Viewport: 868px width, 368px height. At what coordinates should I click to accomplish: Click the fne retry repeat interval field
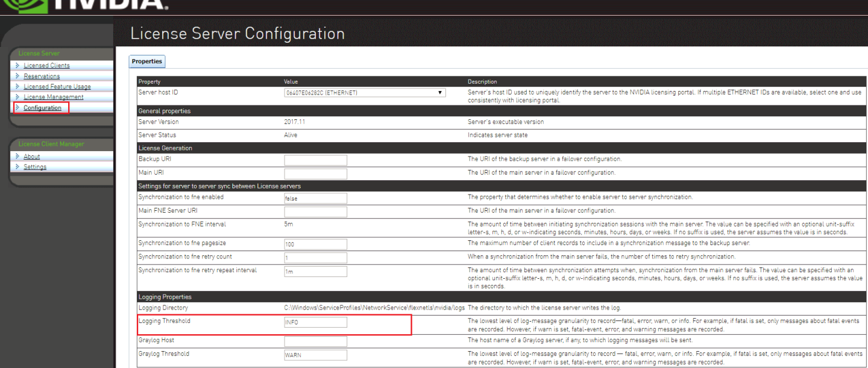(315, 272)
